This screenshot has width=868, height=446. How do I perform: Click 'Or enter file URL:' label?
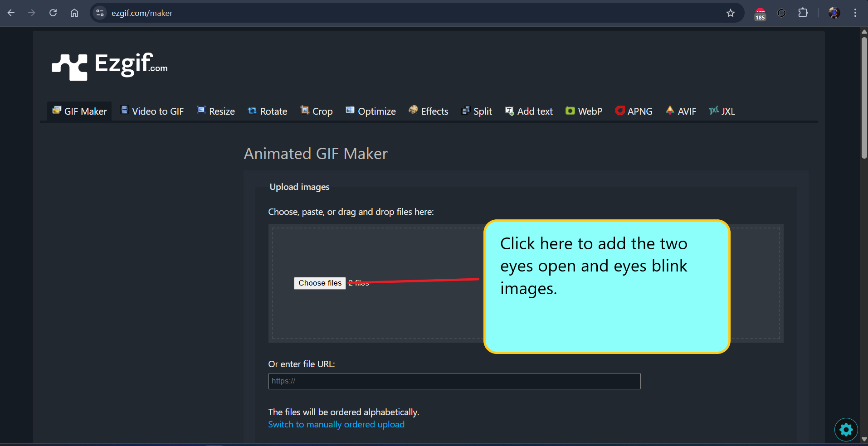click(302, 364)
